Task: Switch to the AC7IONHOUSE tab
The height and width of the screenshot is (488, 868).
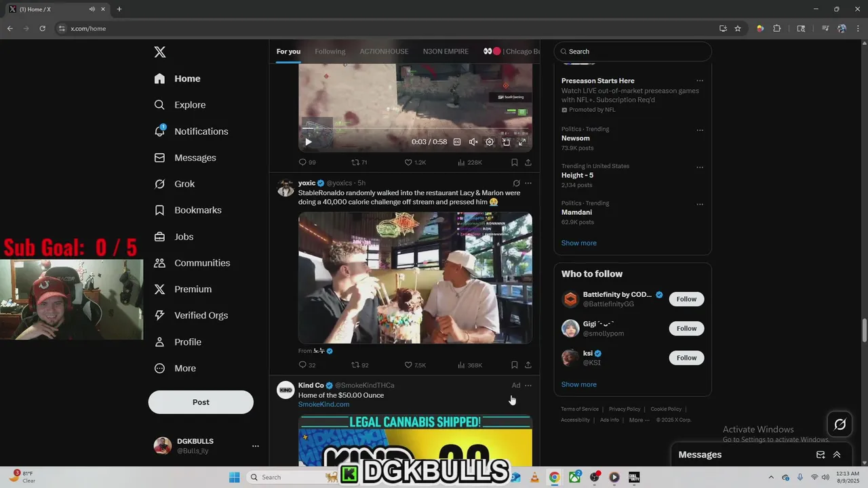Action: click(x=384, y=52)
